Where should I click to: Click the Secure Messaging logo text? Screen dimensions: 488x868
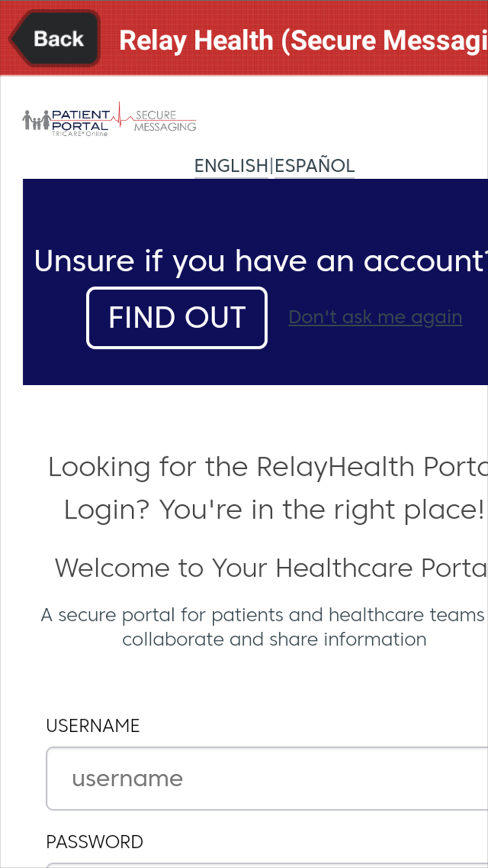[x=165, y=121]
